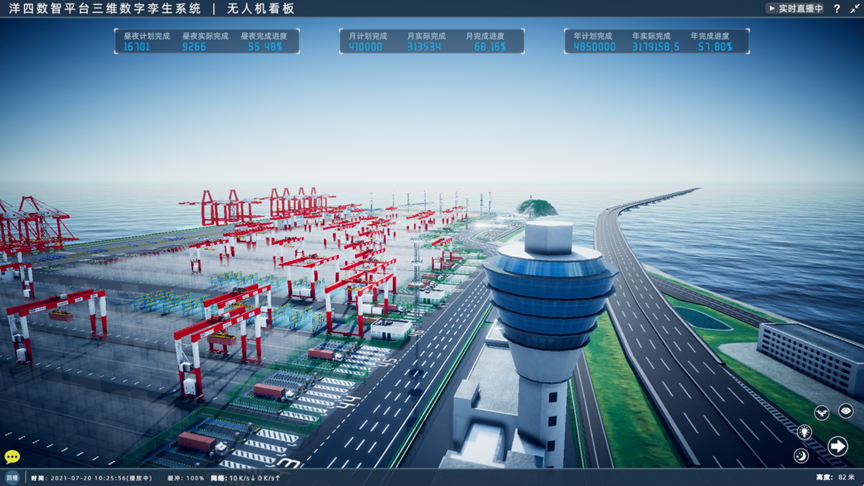Switch to night mode moon icon
864x486 pixels.
pos(801,456)
